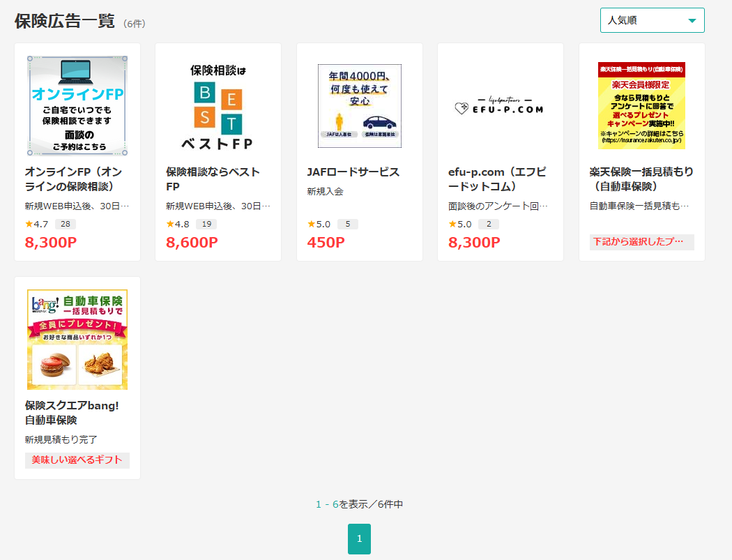Click the 新規入会 condition text
This screenshot has height=560, width=732.
coord(326,192)
